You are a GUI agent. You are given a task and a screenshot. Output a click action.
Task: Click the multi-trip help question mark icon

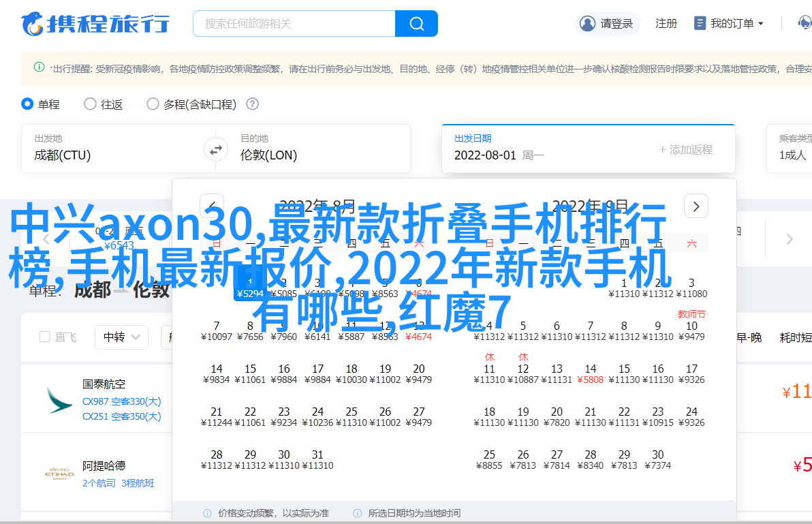tap(252, 104)
